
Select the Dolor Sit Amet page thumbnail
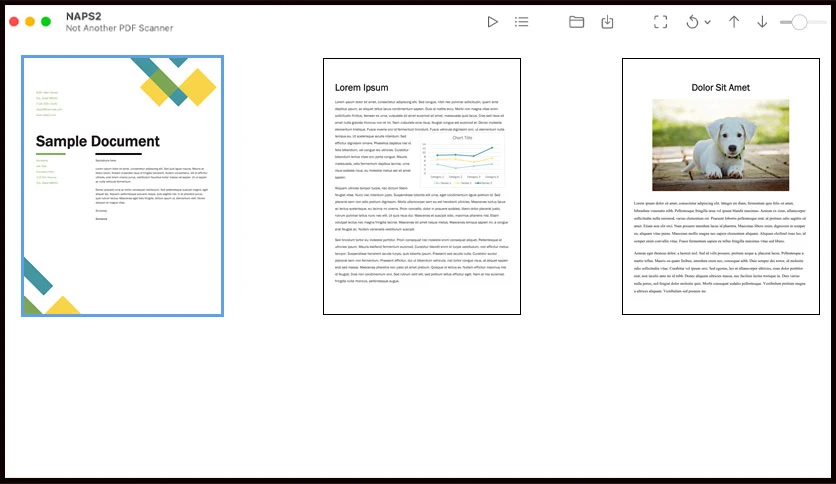pos(721,187)
